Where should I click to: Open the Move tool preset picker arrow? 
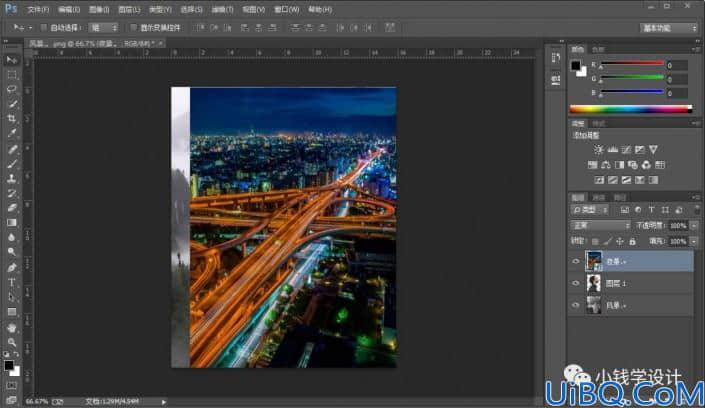click(30, 28)
